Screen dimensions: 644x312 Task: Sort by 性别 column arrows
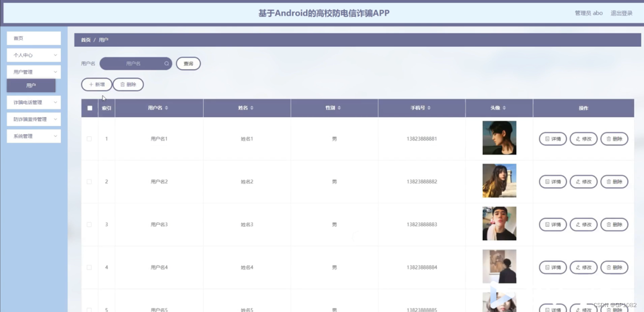click(x=339, y=108)
